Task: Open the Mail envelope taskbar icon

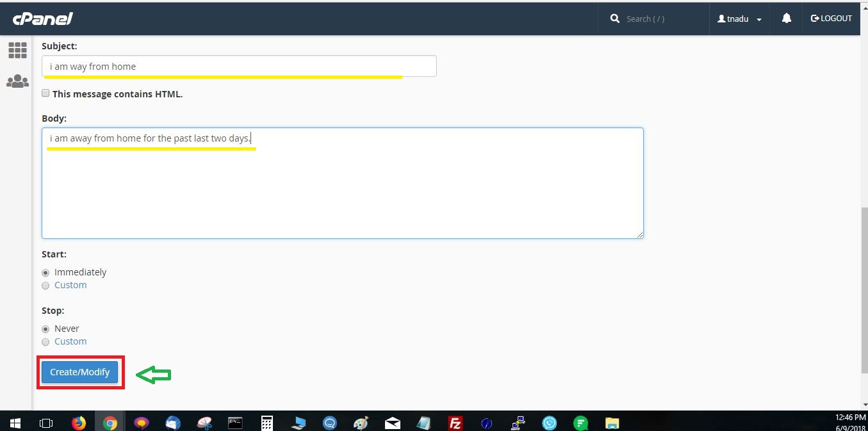Action: click(x=393, y=423)
